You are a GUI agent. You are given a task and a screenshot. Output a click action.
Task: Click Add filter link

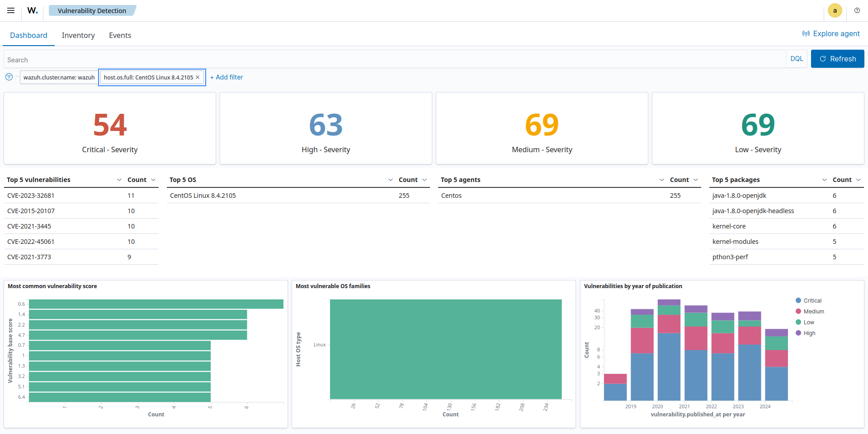(226, 77)
